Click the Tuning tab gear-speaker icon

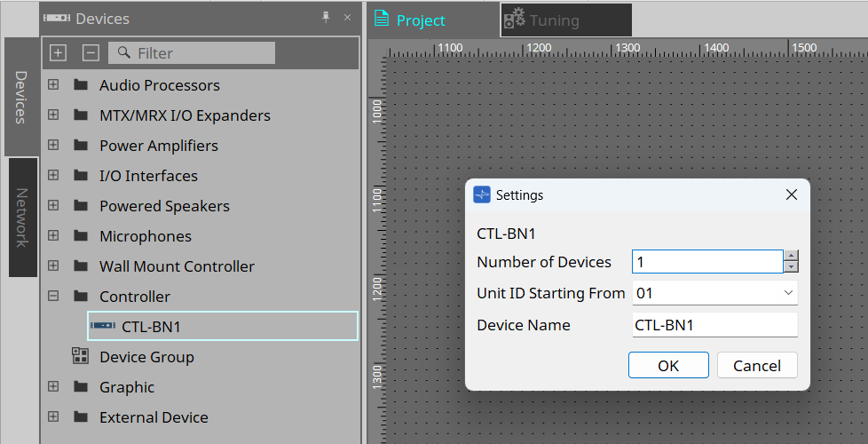point(514,19)
